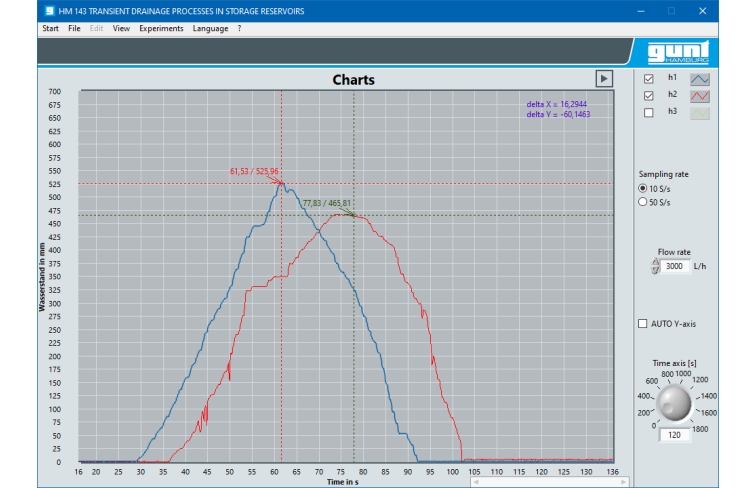The image size is (755, 488).
Task: Click the Time axis value field showing 120
Action: pos(674,435)
